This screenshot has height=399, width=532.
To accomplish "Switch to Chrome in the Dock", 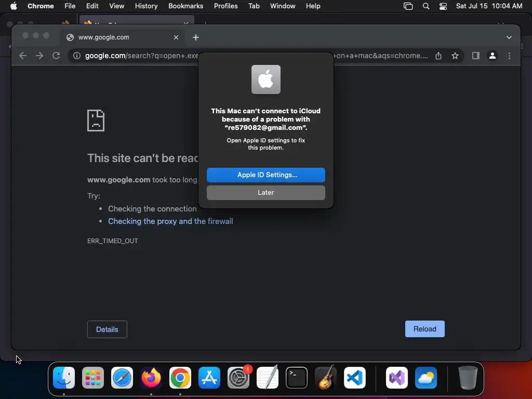I will (x=180, y=378).
